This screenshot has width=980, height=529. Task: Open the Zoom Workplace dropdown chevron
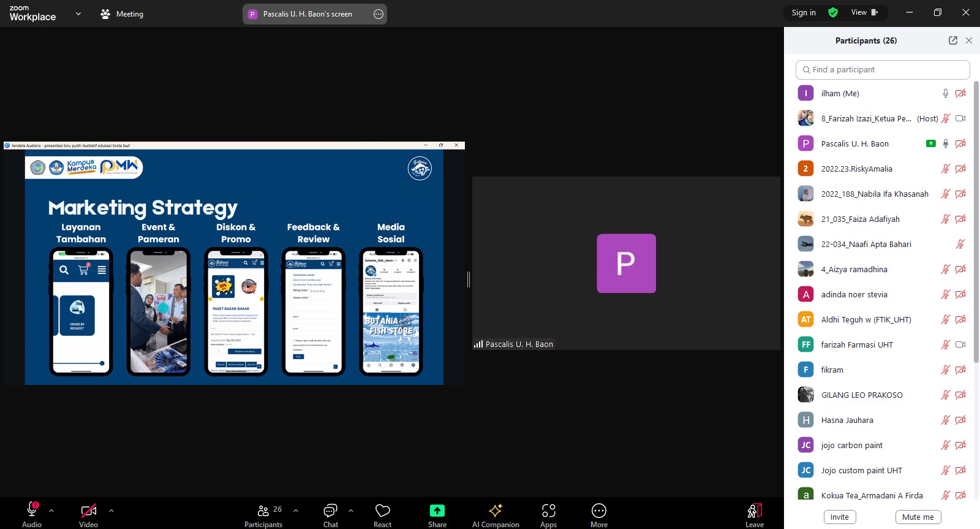(x=78, y=13)
